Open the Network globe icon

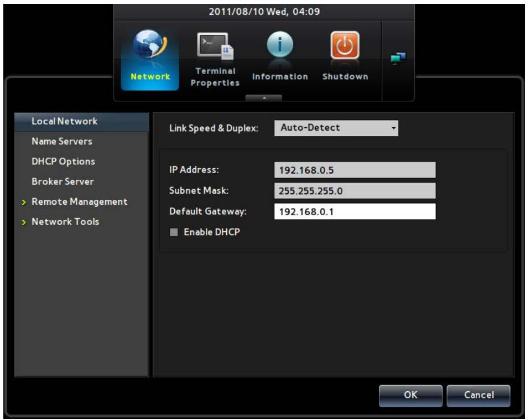pyautogui.click(x=150, y=44)
